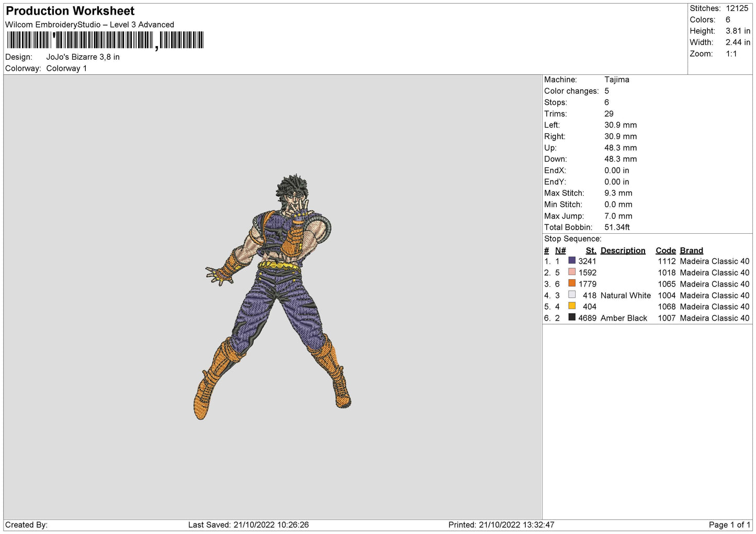Click the machine value 'Tajima'

616,79
